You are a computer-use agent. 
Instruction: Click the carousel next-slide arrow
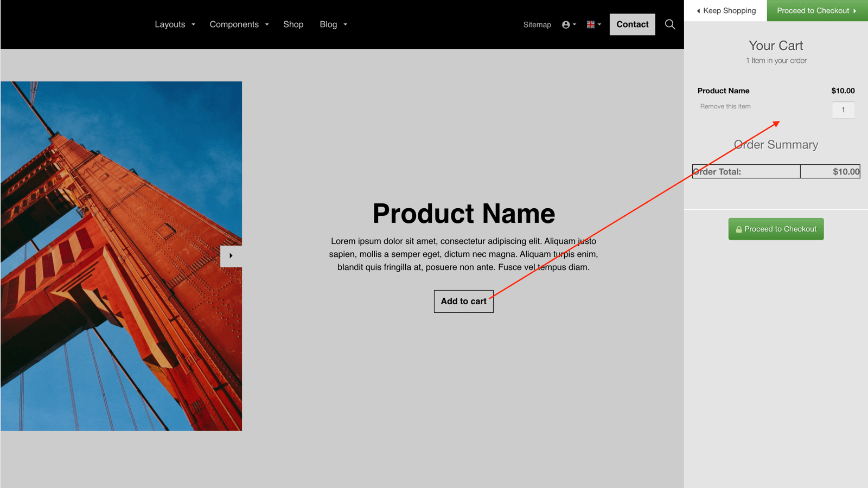(x=231, y=256)
